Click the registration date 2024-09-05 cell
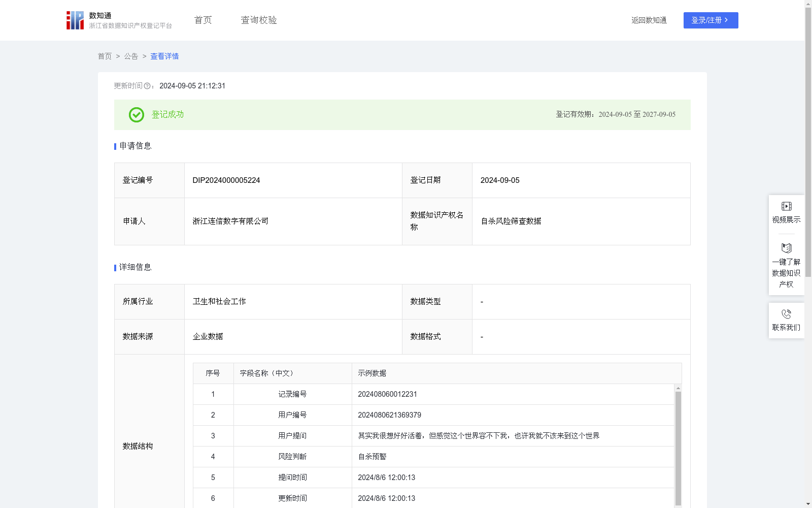 coord(581,180)
